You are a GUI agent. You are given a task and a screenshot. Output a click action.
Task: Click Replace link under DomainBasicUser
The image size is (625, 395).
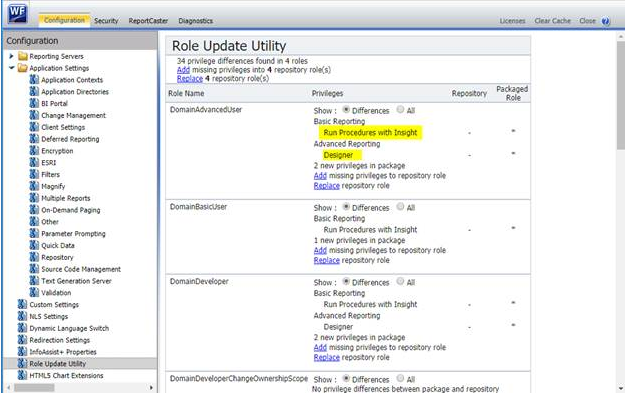pyautogui.click(x=326, y=260)
